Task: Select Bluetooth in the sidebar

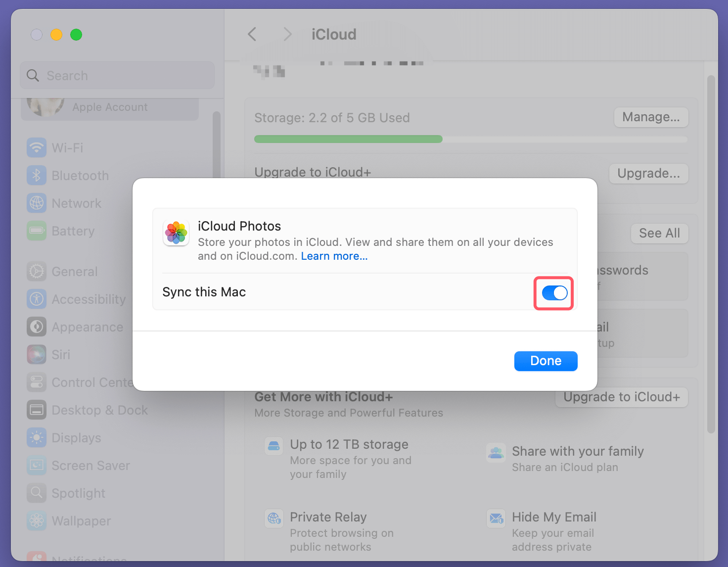Action: point(80,175)
